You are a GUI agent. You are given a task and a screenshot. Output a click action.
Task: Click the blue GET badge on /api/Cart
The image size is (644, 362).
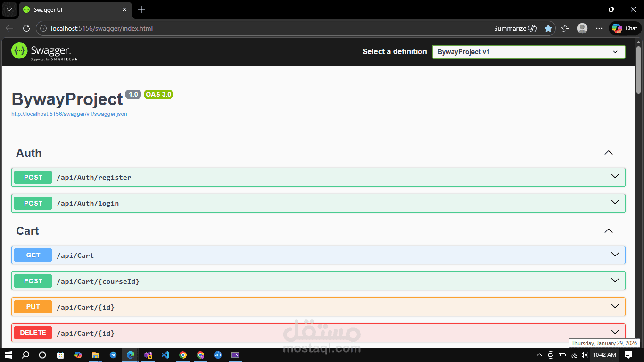click(33, 255)
